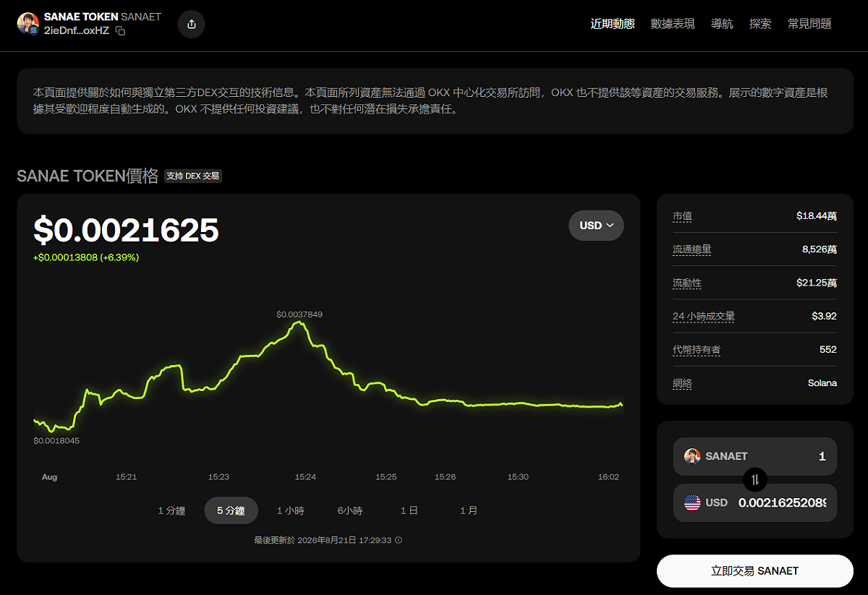Click the US flag icon in converter
The image size is (868, 595).
pos(692,502)
